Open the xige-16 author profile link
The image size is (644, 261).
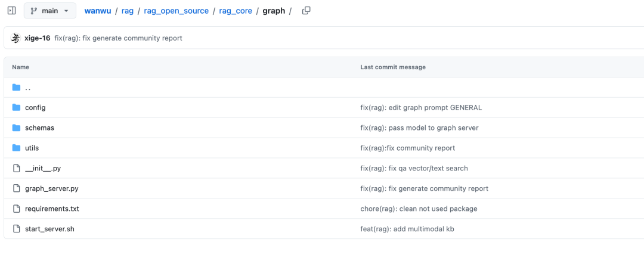38,38
